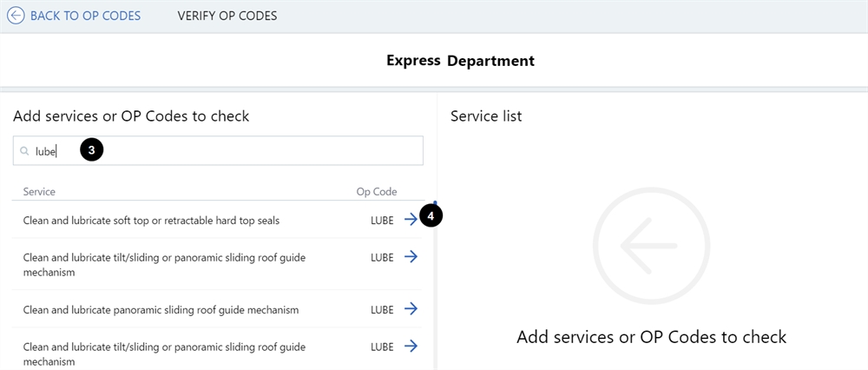
Task: Click the black step marker numbered 4
Action: tap(431, 215)
